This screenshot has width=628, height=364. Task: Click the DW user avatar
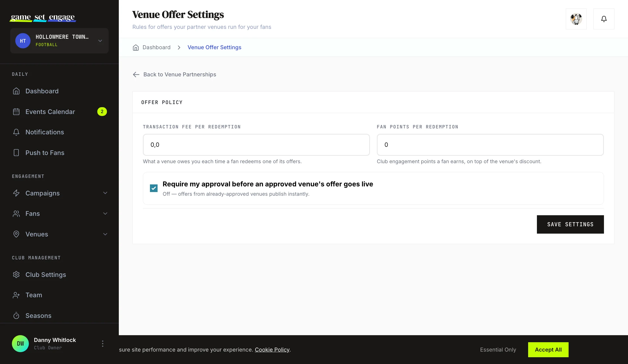[20, 344]
